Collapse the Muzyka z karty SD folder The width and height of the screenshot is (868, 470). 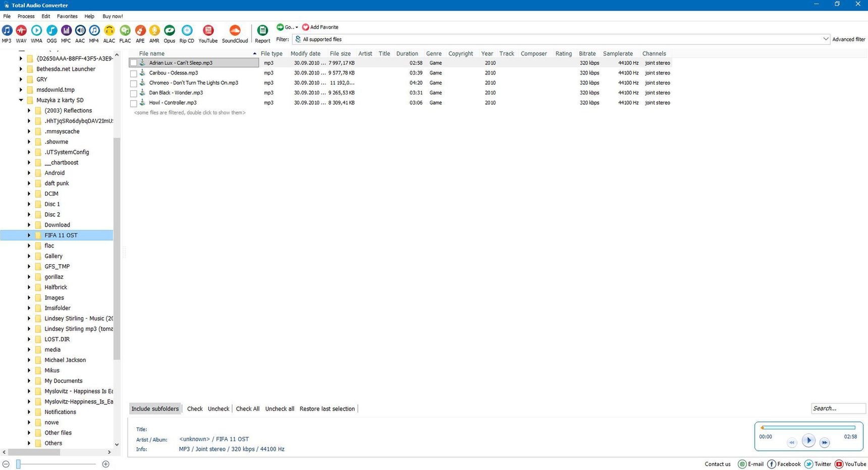click(21, 100)
